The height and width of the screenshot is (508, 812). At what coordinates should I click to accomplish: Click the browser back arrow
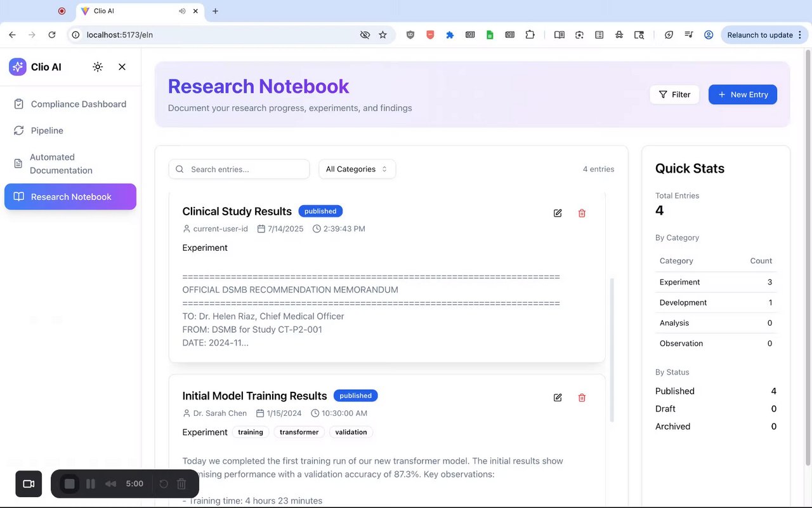[12, 35]
